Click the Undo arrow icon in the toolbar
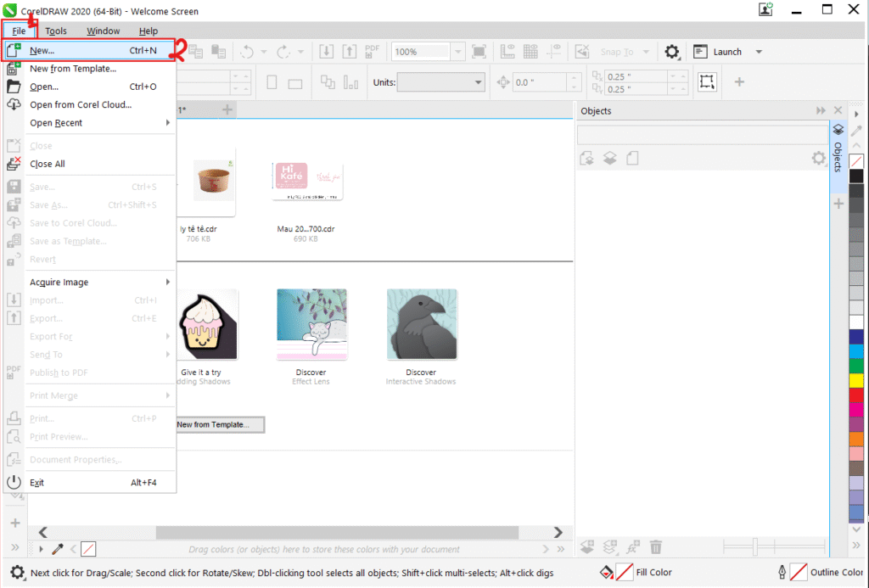 click(x=247, y=52)
